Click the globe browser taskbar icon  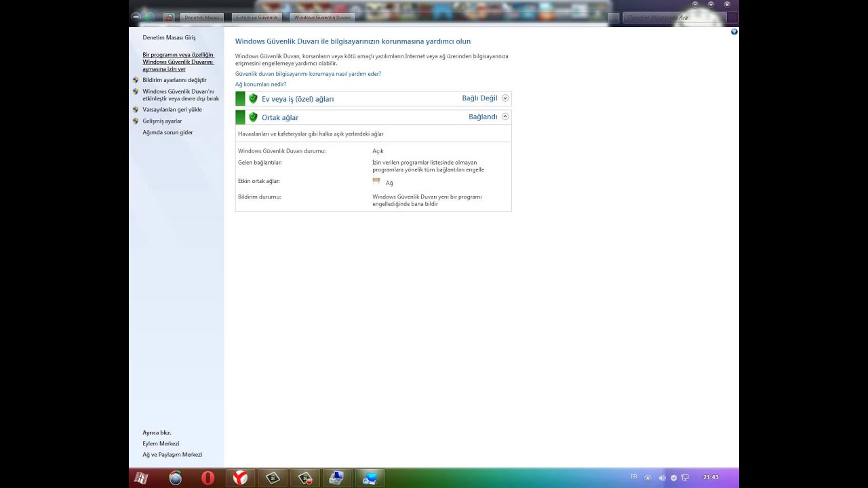[175, 478]
